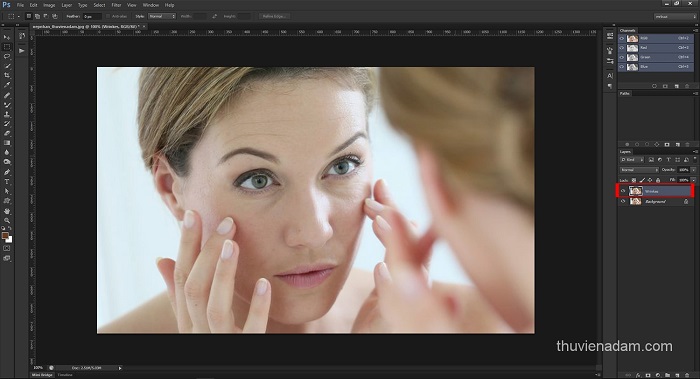Select the Rectangular Marquee tool
Image resolution: width=700 pixels, height=379 pixels.
pyautogui.click(x=7, y=47)
